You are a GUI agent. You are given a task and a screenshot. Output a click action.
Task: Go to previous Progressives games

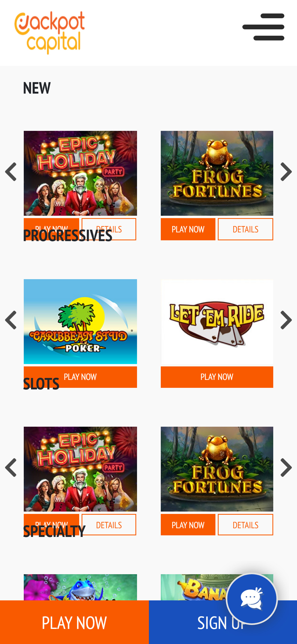tap(11, 320)
